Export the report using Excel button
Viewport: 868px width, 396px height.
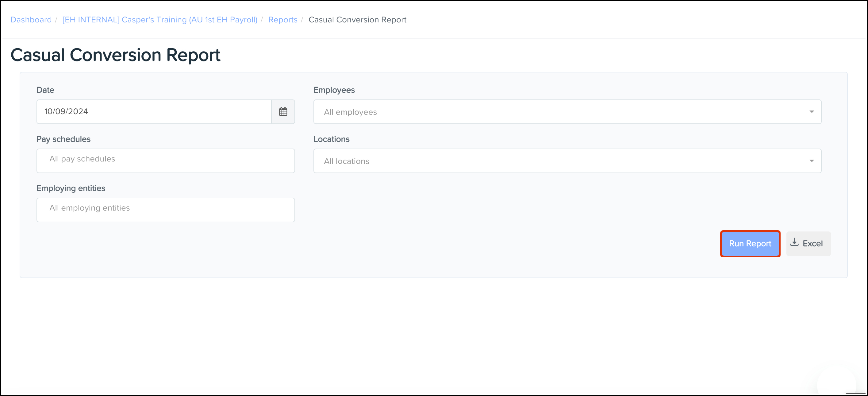[x=808, y=243]
